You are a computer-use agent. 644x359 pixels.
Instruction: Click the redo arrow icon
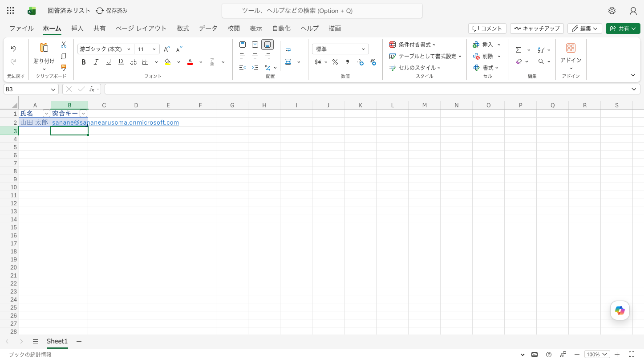click(x=13, y=62)
